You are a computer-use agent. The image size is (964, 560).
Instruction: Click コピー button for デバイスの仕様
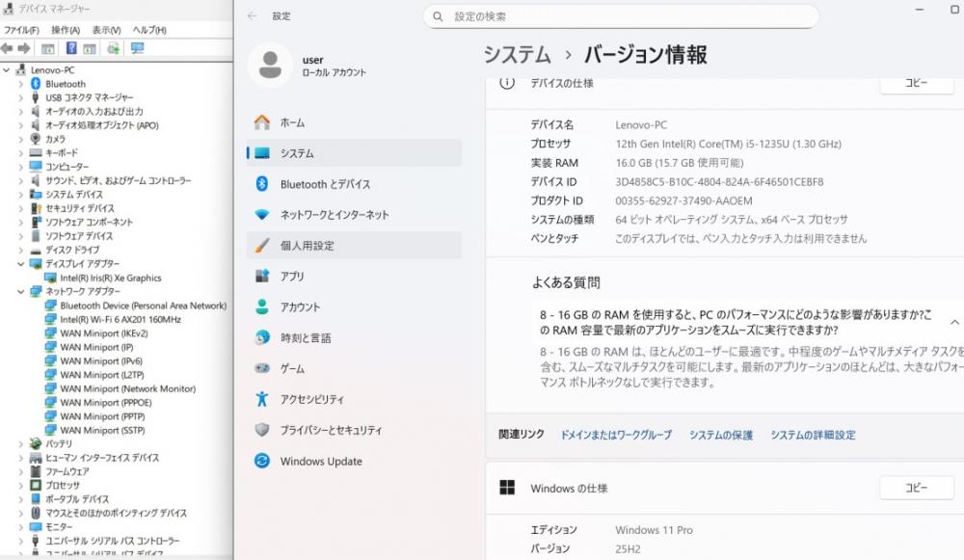916,83
